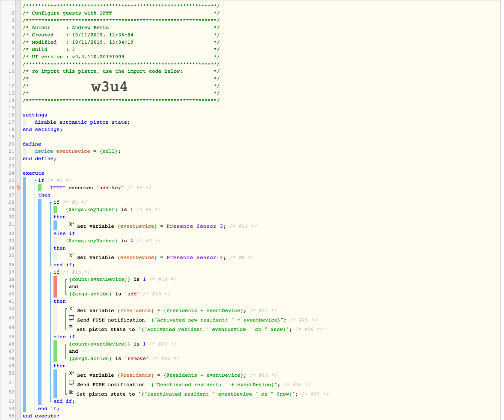Select the import code w3u4
Viewport: 504px width, 420px height.
coord(109,87)
